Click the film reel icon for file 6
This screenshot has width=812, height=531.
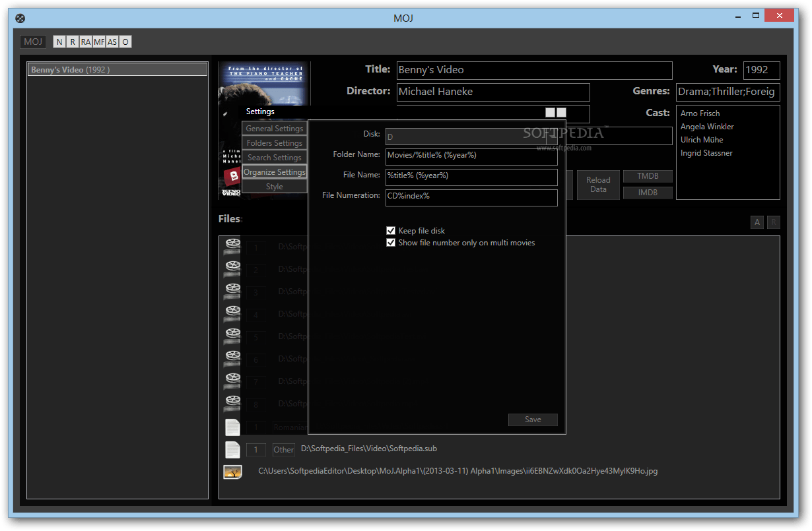pos(232,359)
